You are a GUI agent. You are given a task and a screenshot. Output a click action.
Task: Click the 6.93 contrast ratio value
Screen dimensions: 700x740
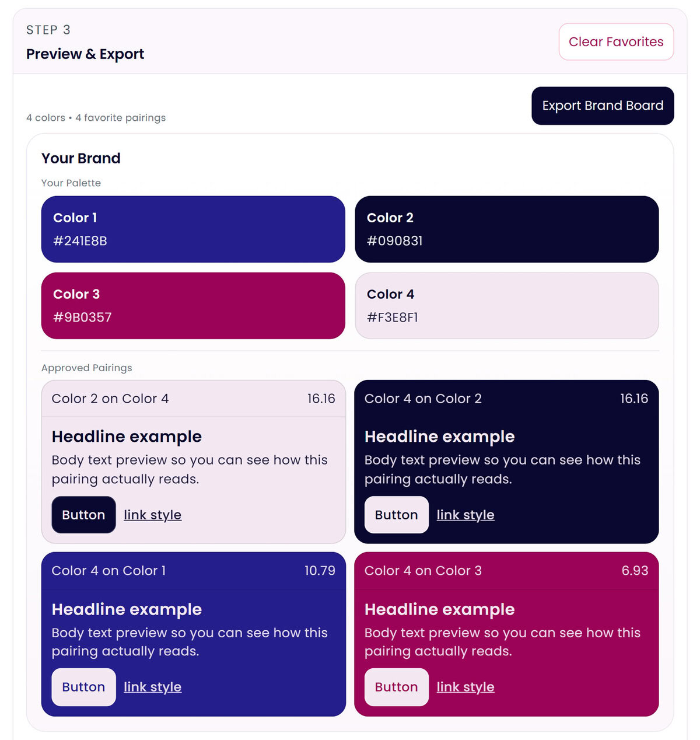click(635, 571)
